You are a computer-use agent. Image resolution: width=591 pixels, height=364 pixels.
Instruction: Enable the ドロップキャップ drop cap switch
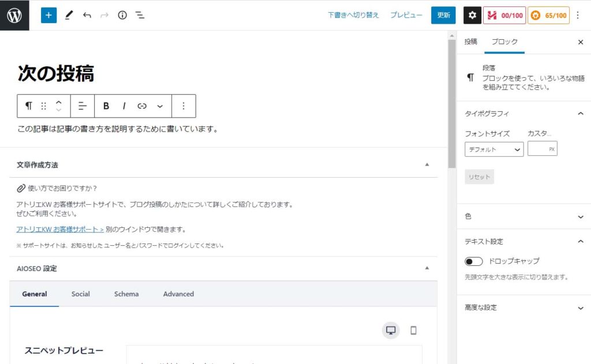473,261
